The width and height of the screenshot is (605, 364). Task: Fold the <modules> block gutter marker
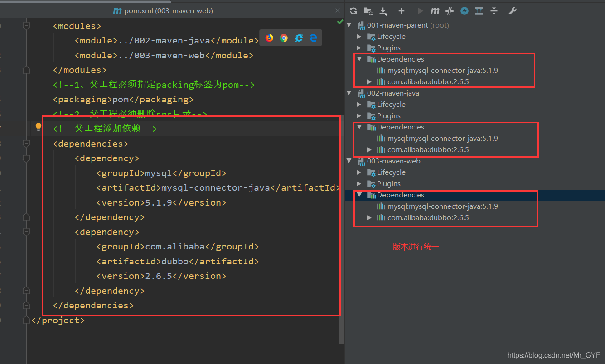pyautogui.click(x=26, y=26)
